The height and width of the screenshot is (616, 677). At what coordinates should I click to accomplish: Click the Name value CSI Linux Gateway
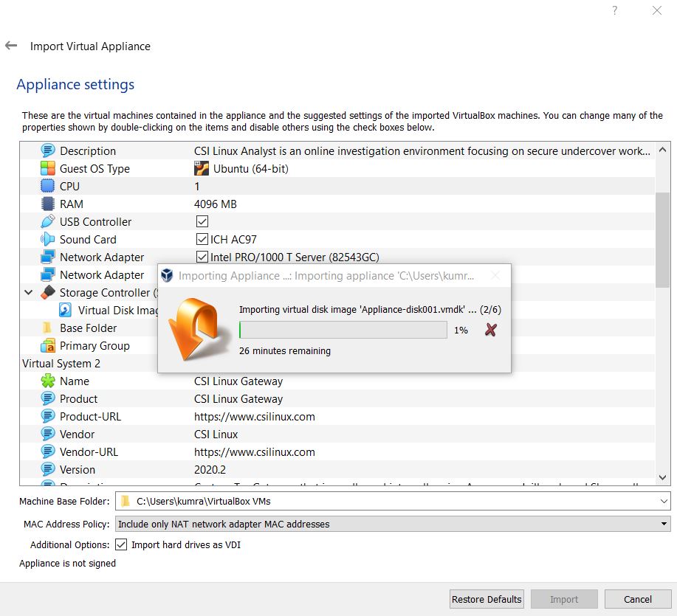click(x=238, y=381)
